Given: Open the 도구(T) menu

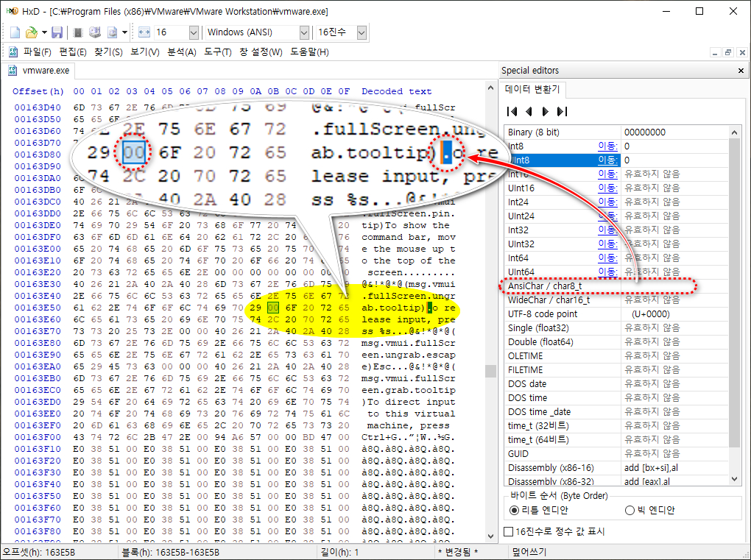Looking at the screenshot, I should [x=218, y=52].
